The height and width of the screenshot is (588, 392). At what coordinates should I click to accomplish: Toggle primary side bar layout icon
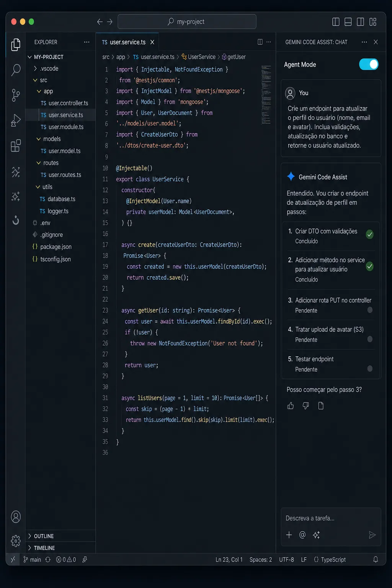(x=336, y=22)
